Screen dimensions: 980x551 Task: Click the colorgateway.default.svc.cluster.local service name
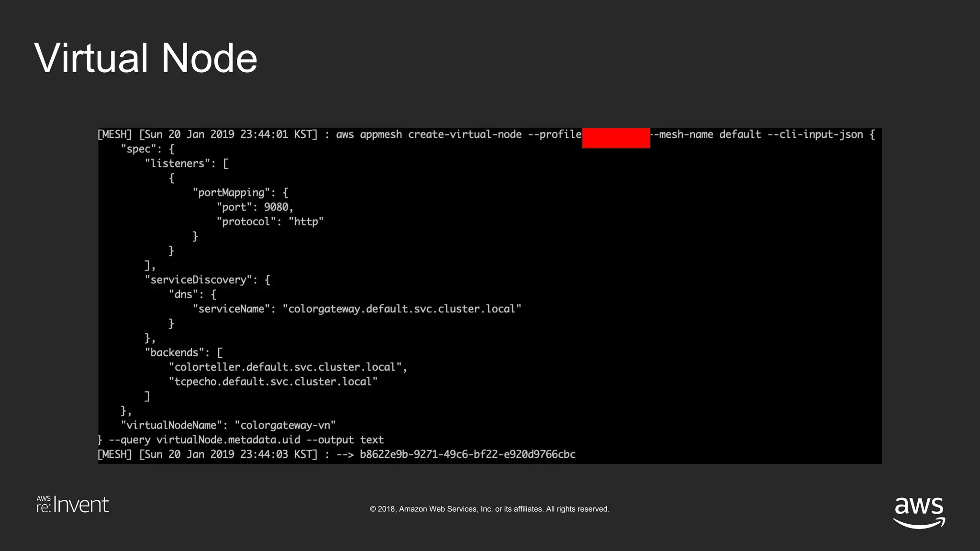(x=402, y=309)
